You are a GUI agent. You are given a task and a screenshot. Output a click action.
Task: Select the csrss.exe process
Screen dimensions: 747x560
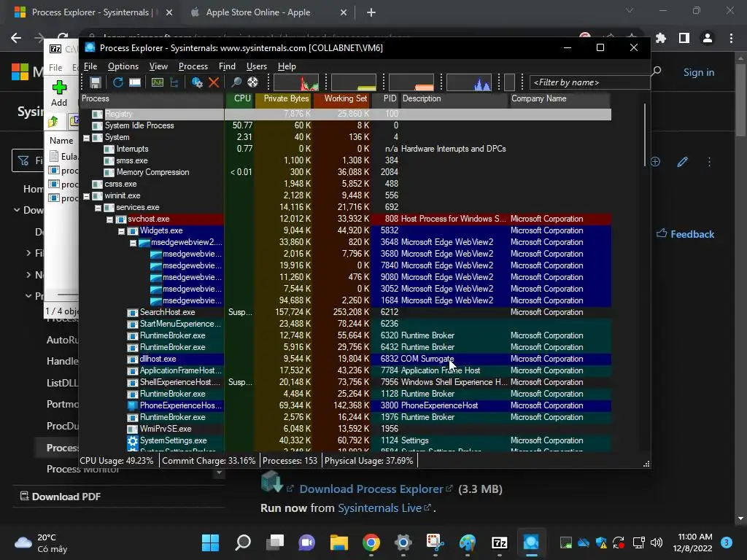click(x=120, y=184)
